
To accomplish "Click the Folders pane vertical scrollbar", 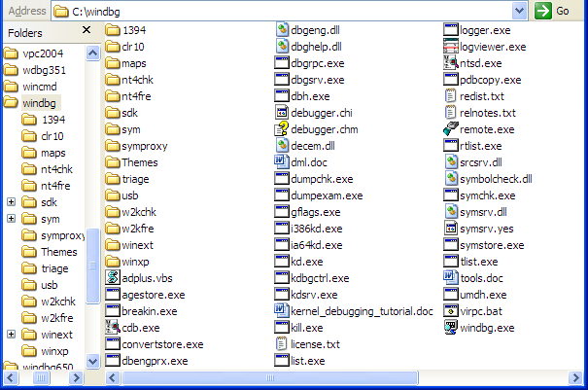I will (92, 263).
